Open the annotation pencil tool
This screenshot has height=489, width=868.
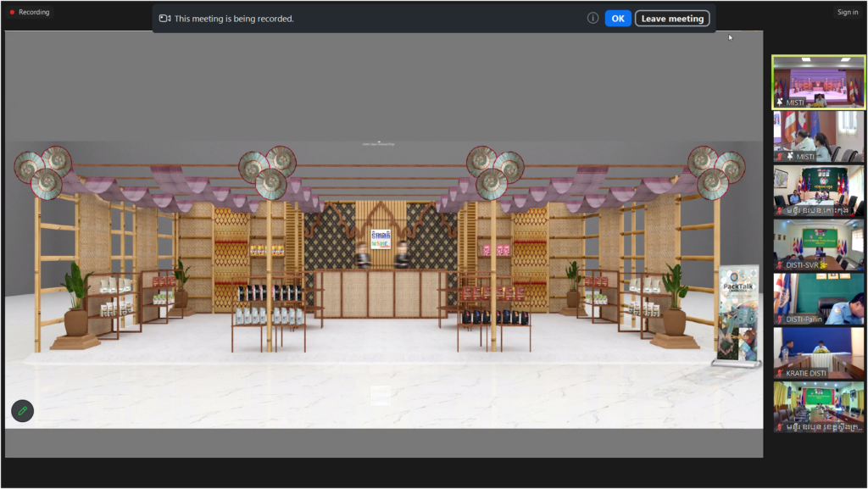[x=22, y=411]
